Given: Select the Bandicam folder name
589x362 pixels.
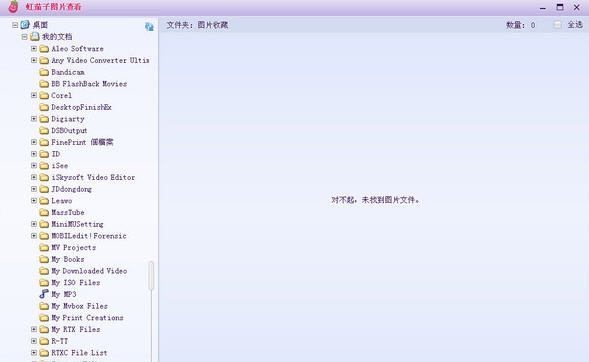Looking at the screenshot, I should click(68, 72).
